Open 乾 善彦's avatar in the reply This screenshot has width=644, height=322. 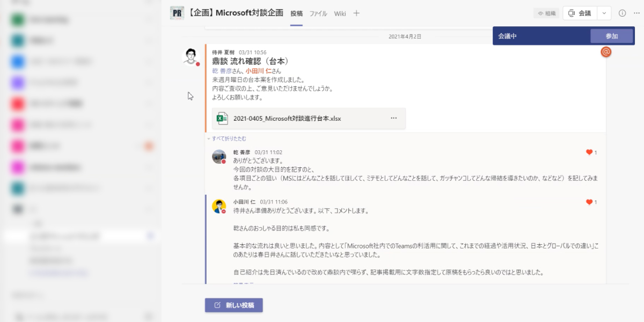(219, 156)
